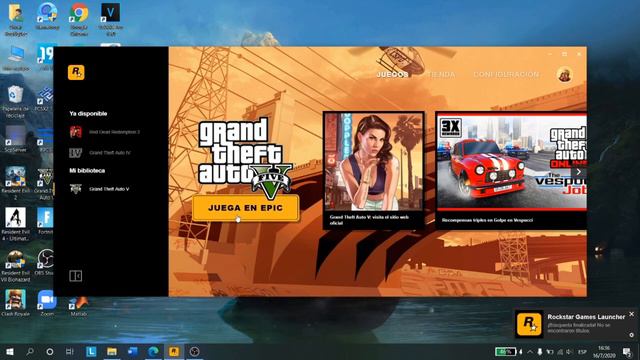This screenshot has height=360, width=640.
Task: Open the Windows Start menu
Action: 10,351
